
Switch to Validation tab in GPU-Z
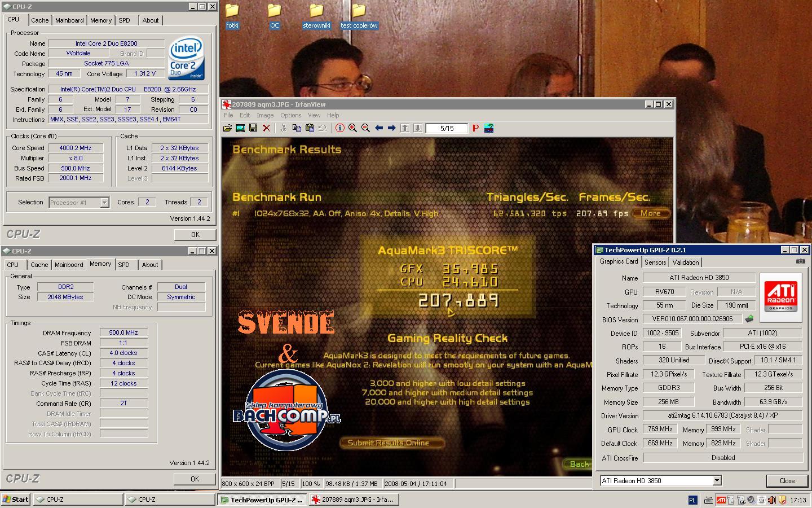pyautogui.click(x=686, y=262)
